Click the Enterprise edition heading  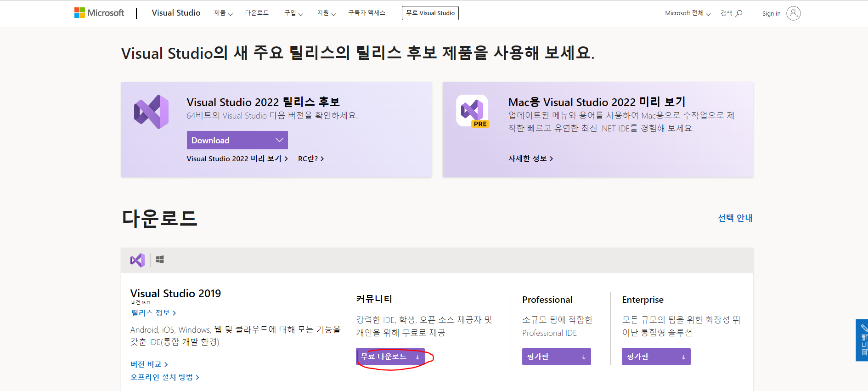643,300
